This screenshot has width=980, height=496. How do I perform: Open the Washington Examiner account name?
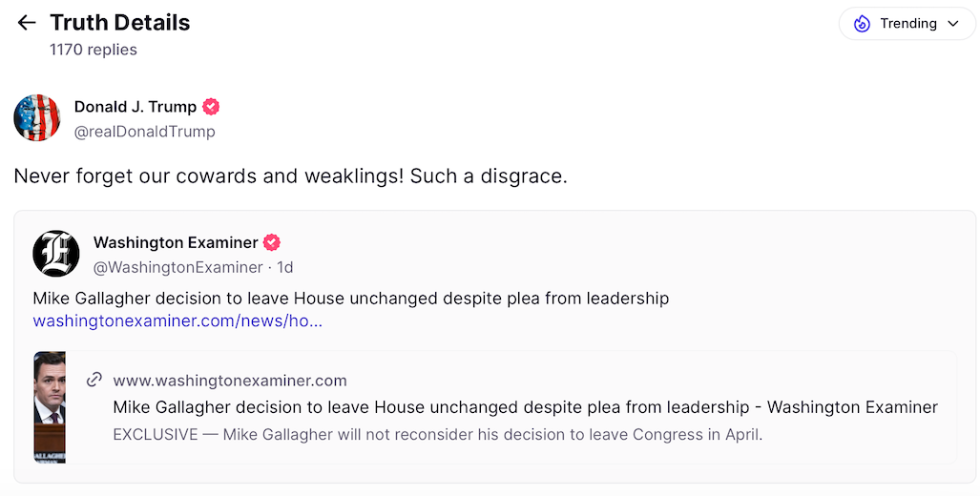pos(176,242)
